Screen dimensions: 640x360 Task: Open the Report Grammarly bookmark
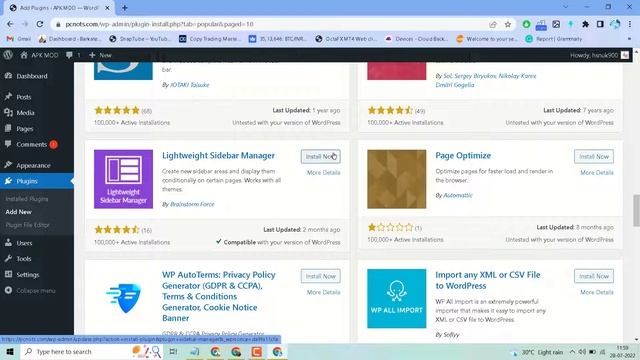pos(553,39)
